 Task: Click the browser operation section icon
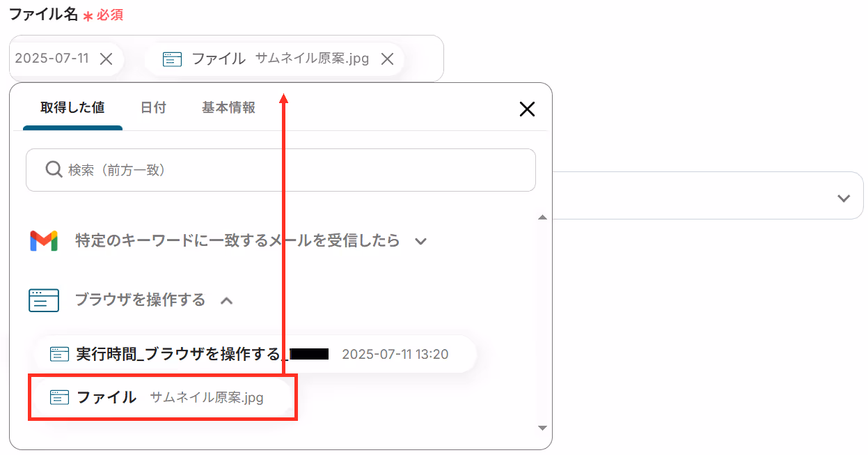tap(44, 300)
